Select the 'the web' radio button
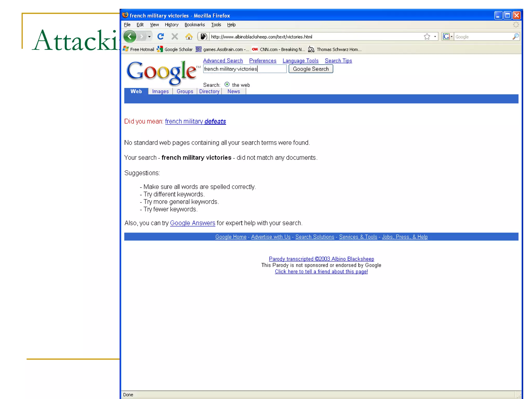Screen dimensions: 532x399 [227, 84]
